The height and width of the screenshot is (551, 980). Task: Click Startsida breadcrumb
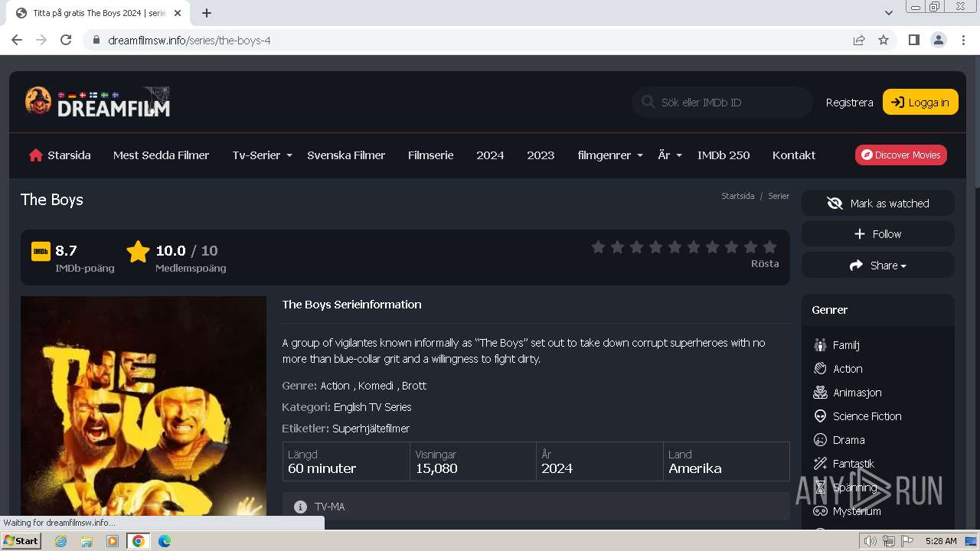coord(737,196)
